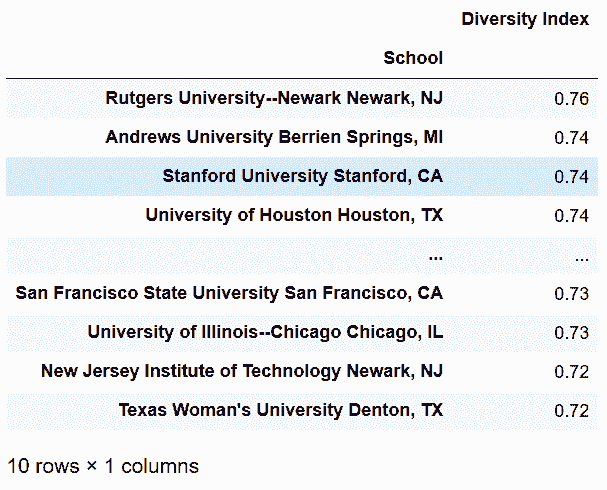Viewport: 607px width, 490px height.
Task: Click the School index header
Action: point(413,58)
